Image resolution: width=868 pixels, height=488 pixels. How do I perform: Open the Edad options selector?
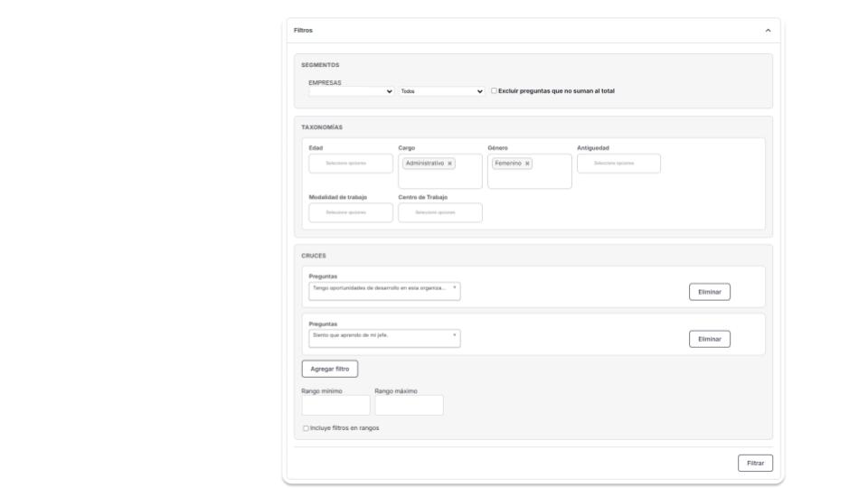point(351,164)
